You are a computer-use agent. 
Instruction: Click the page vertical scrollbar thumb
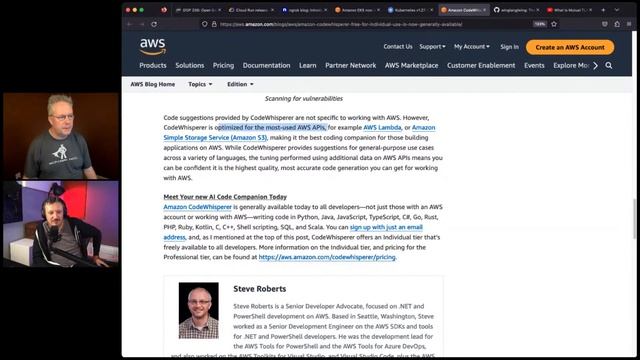pyautogui.click(x=634, y=218)
